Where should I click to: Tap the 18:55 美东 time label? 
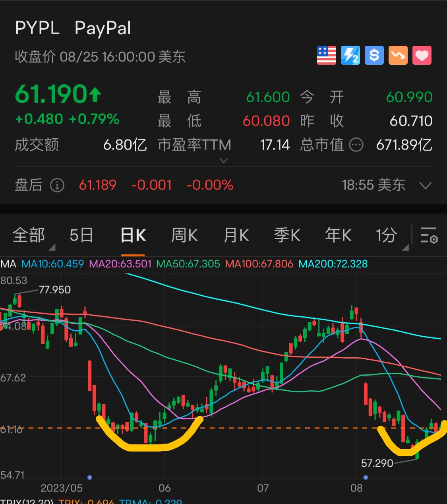(x=373, y=185)
